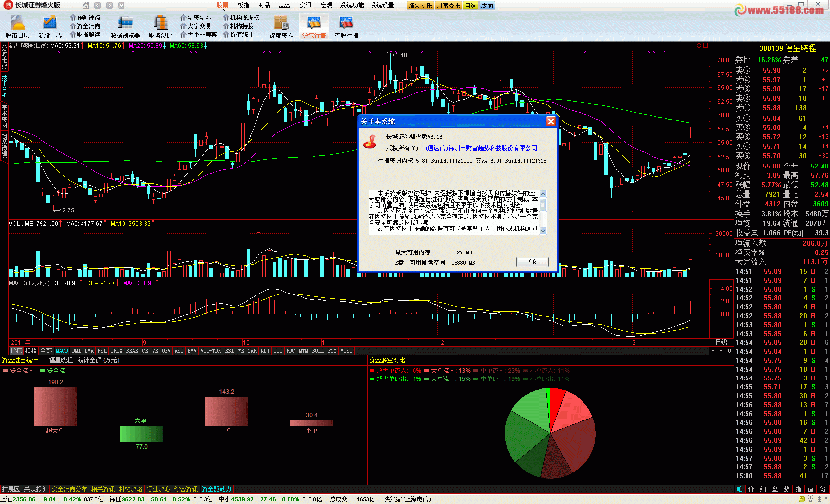Click 自选 watchlist button
The image size is (830, 504).
coord(471,6)
